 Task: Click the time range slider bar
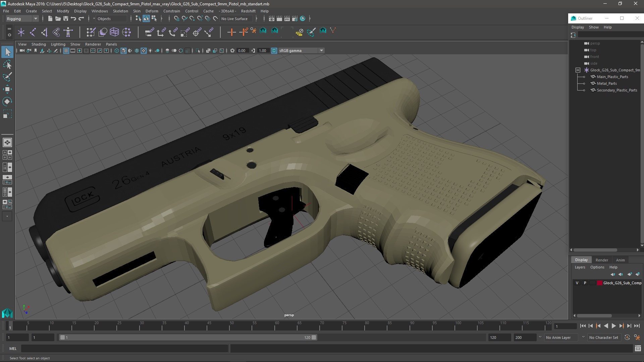click(x=188, y=338)
